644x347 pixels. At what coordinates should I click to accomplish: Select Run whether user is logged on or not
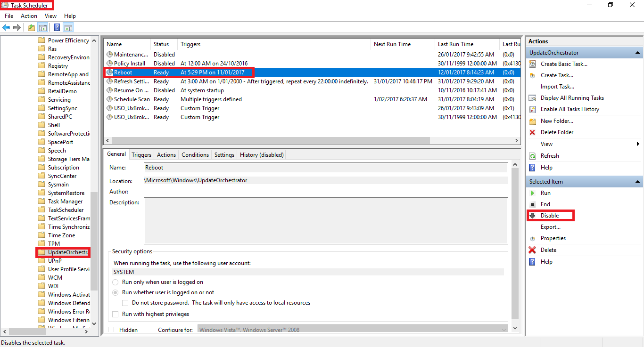point(116,292)
